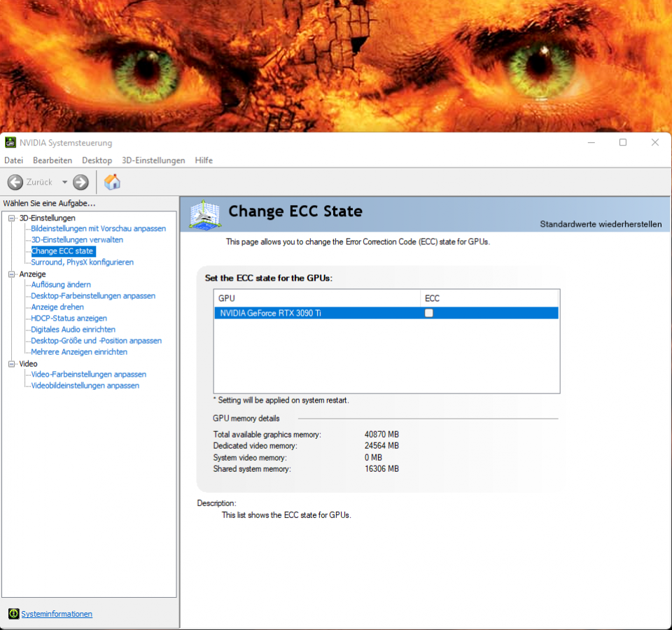Viewport: 672px width, 630px height.
Task: Select the NVIDIA GeForce RTX 3090 Ti row
Action: point(386,313)
